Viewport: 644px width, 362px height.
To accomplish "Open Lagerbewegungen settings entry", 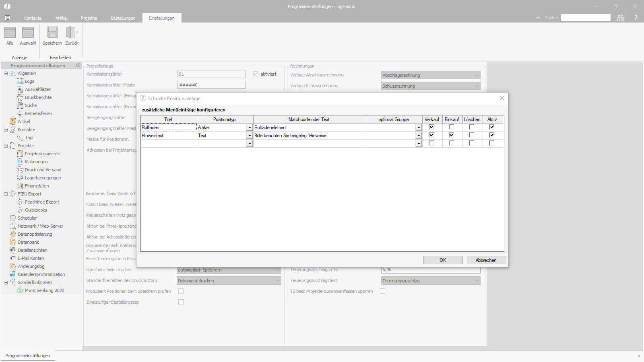I will [x=43, y=178].
